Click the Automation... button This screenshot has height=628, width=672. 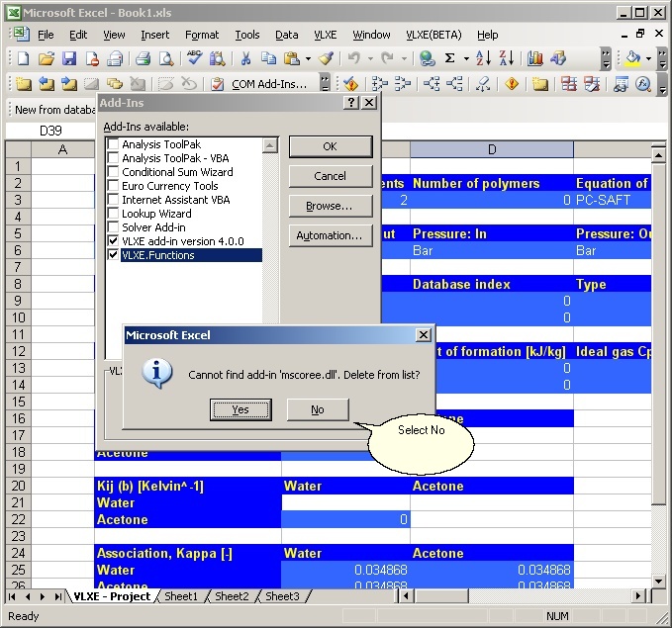[331, 235]
